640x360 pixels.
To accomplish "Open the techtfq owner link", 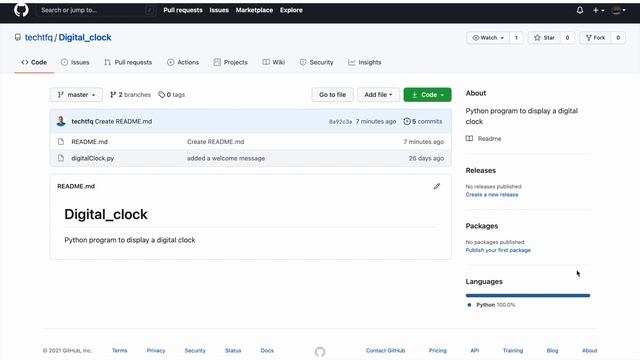I will click(39, 38).
